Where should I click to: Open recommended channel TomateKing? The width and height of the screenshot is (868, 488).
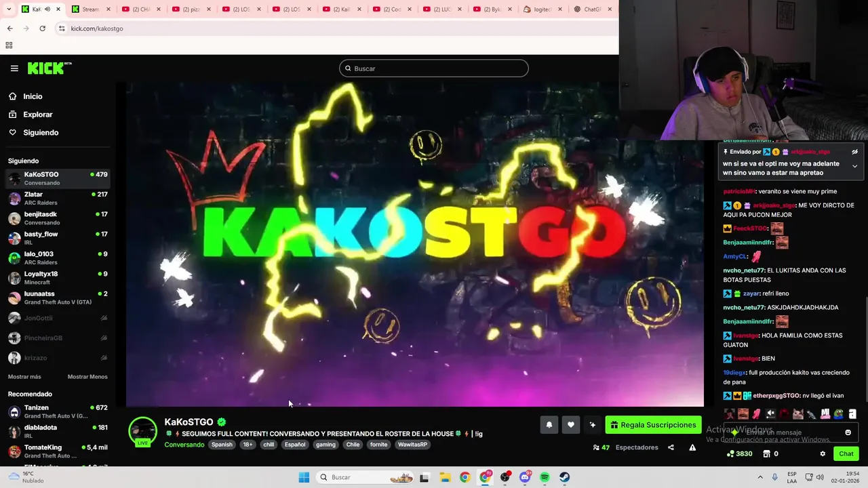pyautogui.click(x=58, y=451)
